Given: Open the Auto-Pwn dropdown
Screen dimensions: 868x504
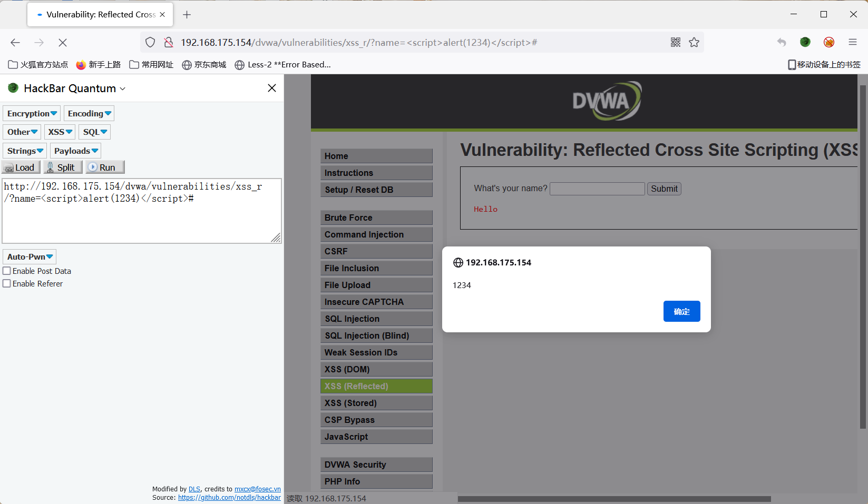Looking at the screenshot, I should (x=30, y=256).
